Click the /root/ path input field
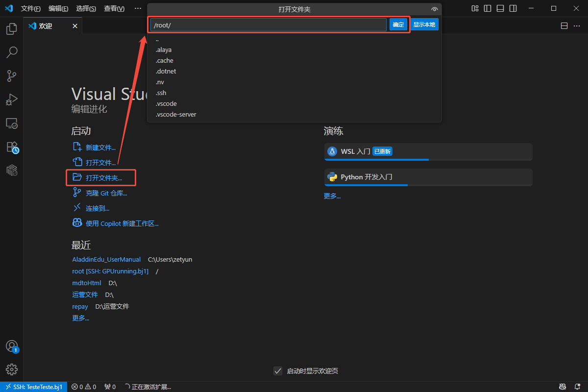 click(269, 24)
